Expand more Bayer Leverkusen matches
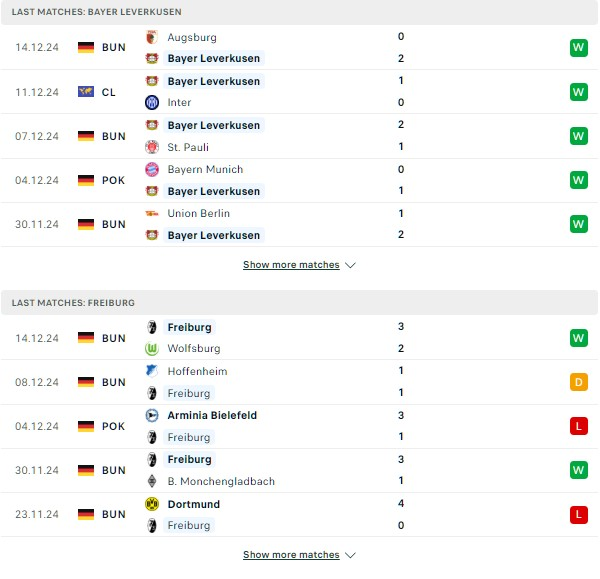The width and height of the screenshot is (600, 579). (299, 265)
